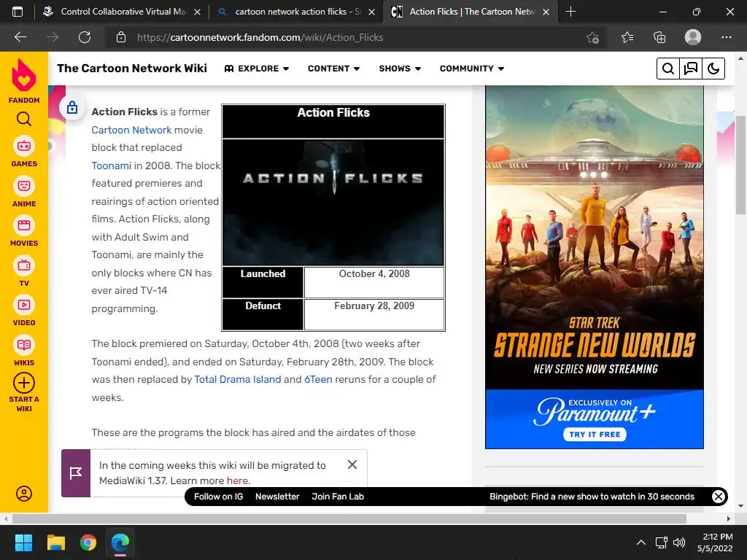Open the Toonami link
The image size is (747, 560).
pyautogui.click(x=111, y=166)
